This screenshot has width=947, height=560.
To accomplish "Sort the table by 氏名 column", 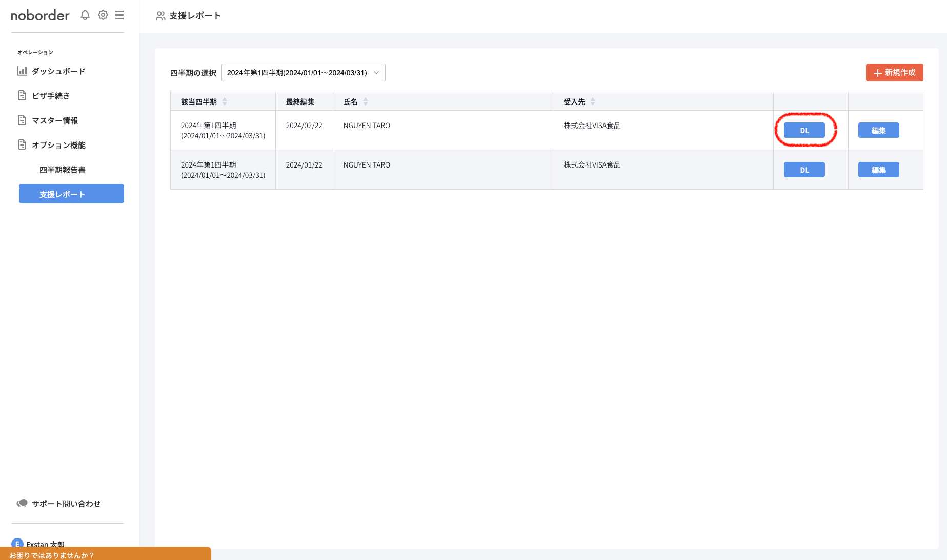I will click(x=366, y=101).
